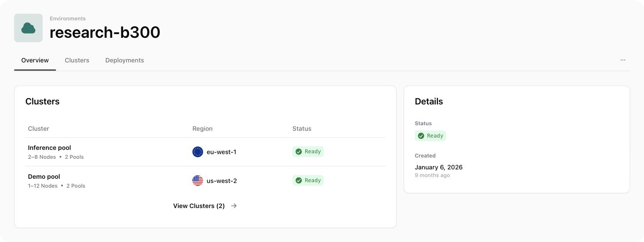Click the Created label in Details
The height and width of the screenshot is (242, 644).
425,156
